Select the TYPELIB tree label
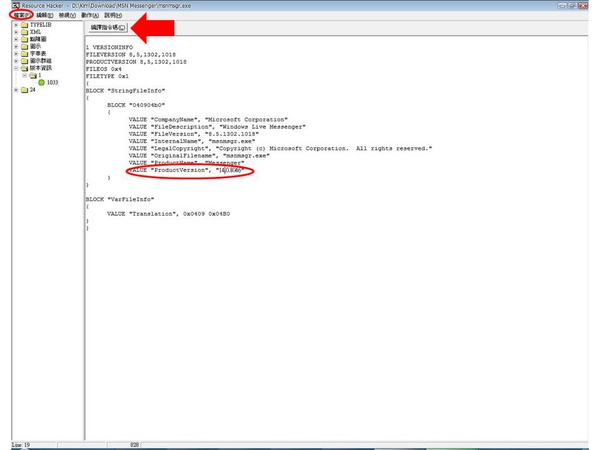 (x=41, y=25)
